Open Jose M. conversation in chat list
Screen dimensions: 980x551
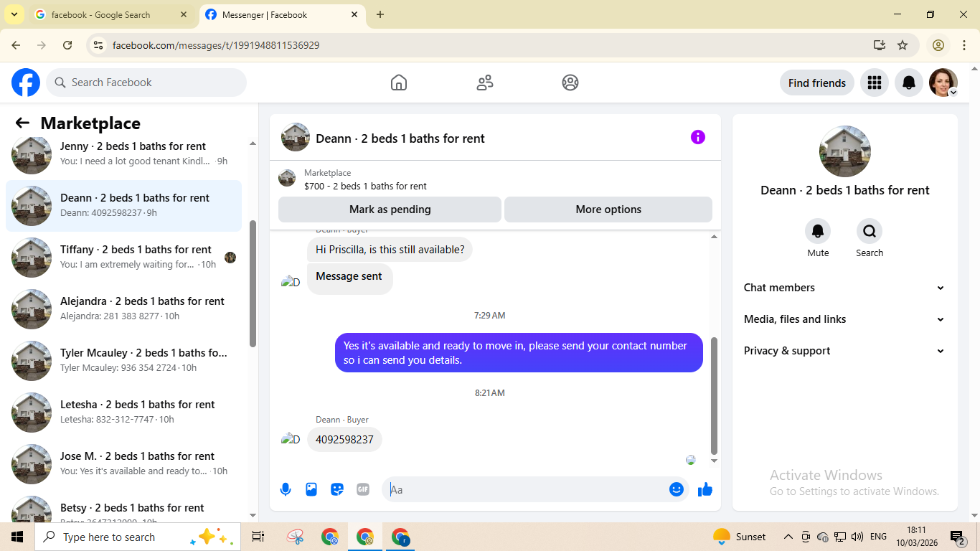pyautogui.click(x=123, y=464)
